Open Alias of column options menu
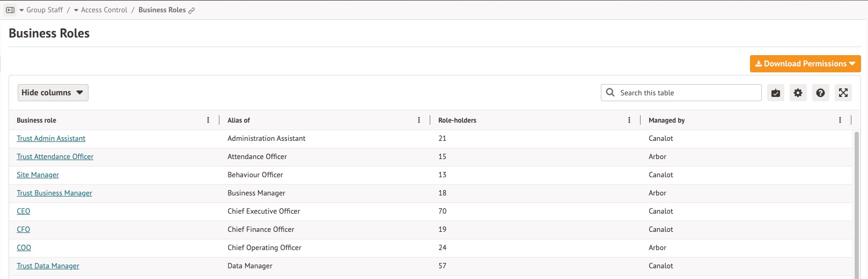The image size is (868, 279). click(419, 120)
